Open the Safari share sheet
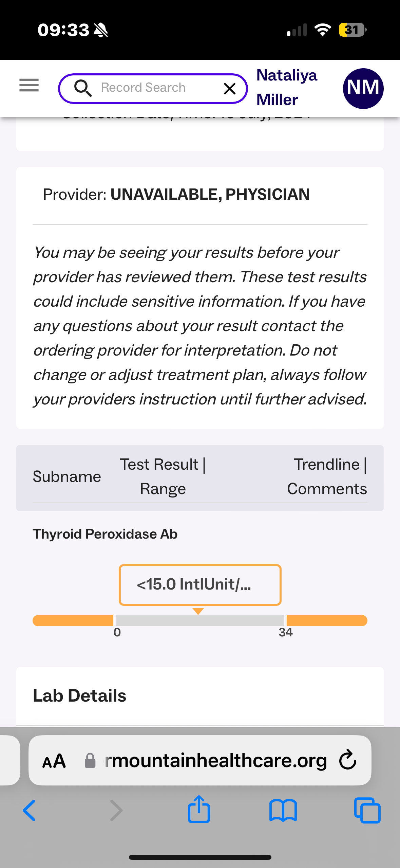The width and height of the screenshot is (400, 868). [x=199, y=810]
